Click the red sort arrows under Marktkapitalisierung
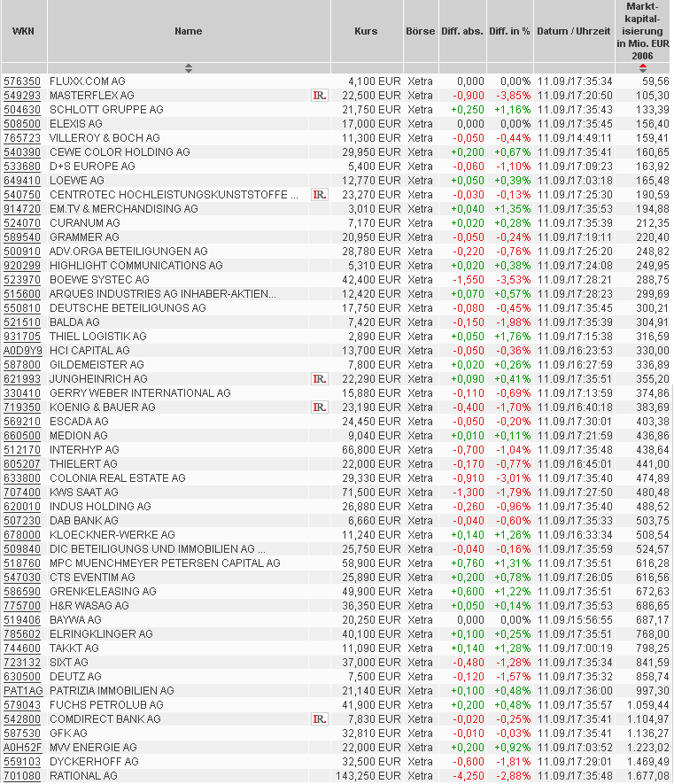The width and height of the screenshot is (674, 784). (x=643, y=68)
